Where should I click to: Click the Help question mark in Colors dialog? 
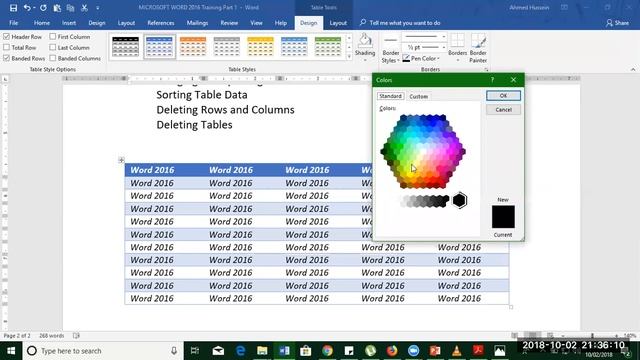(x=492, y=80)
